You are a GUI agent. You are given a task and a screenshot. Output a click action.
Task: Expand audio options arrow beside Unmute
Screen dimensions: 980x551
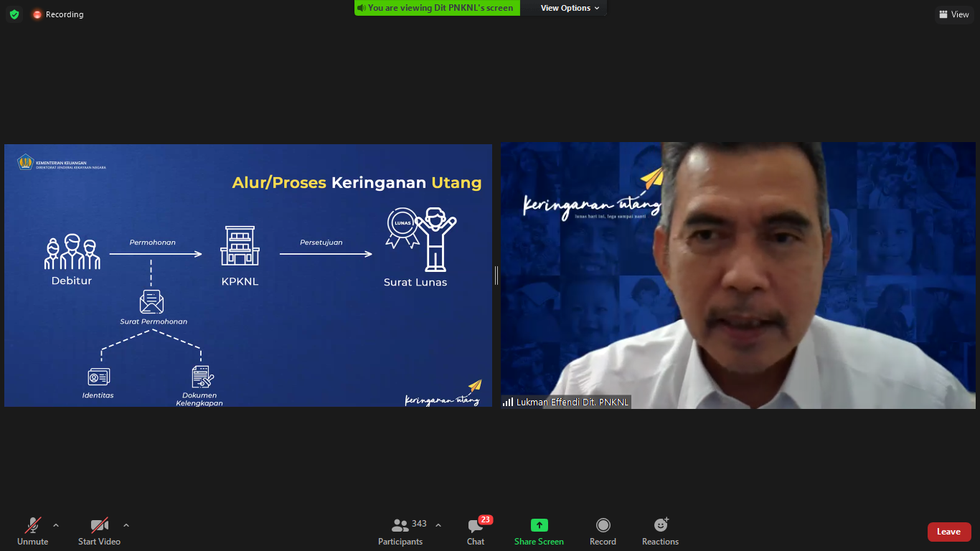[x=56, y=525]
